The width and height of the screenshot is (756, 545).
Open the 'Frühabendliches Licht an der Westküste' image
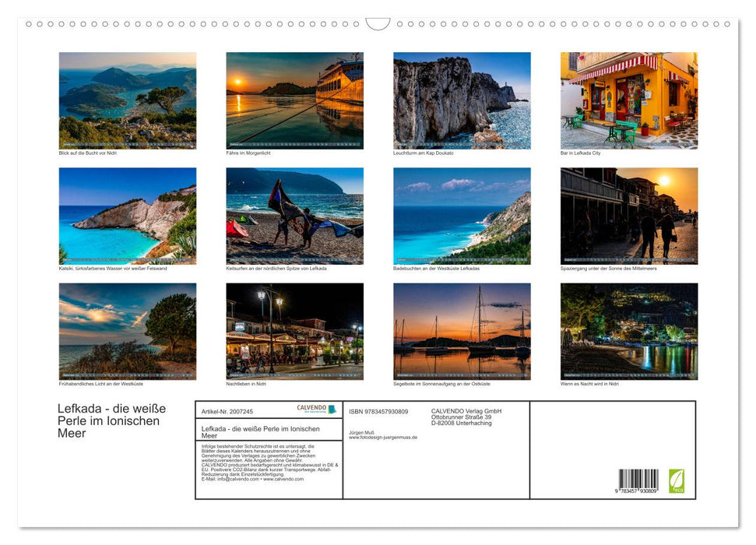(x=127, y=331)
